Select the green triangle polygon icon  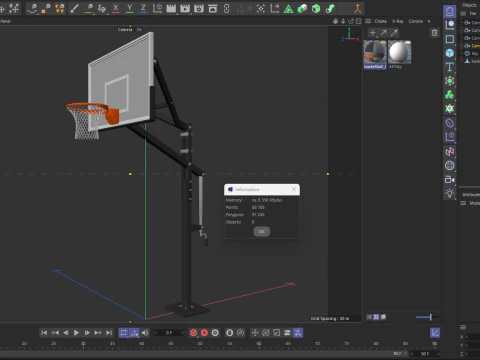coord(288,9)
